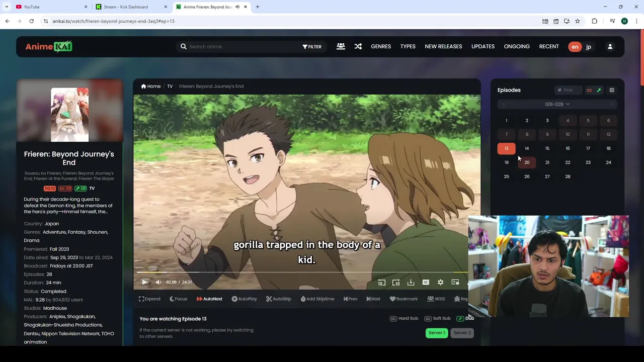Switch episode list view layout

[x=612, y=90]
